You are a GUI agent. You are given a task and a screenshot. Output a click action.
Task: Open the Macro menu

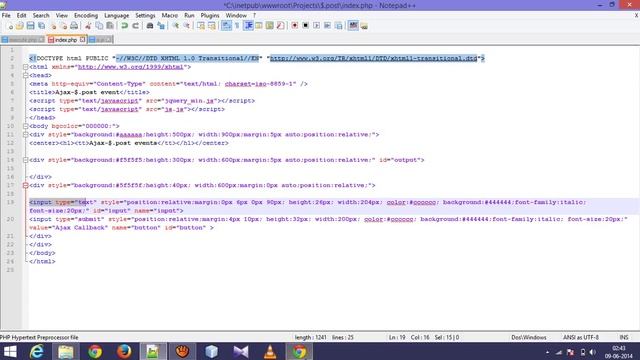point(169,16)
